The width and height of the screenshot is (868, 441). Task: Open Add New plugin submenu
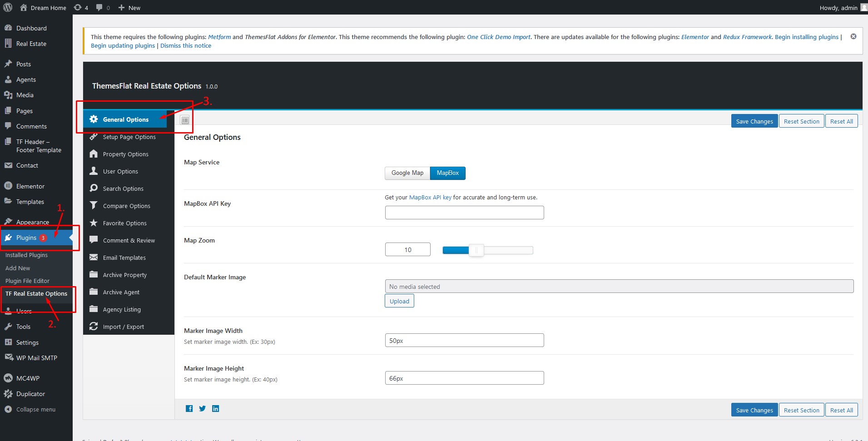18,268
